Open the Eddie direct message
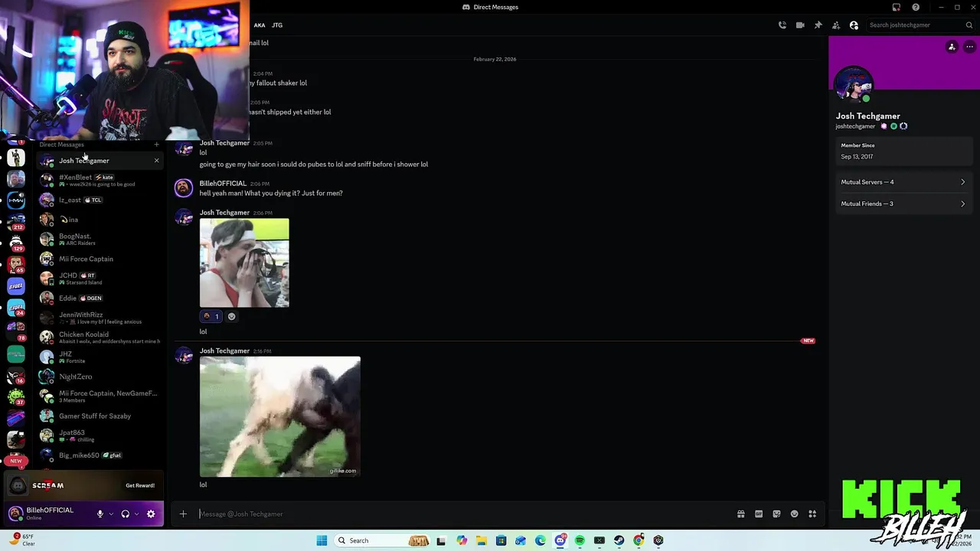Screen dimensions: 980x551 pos(100,298)
